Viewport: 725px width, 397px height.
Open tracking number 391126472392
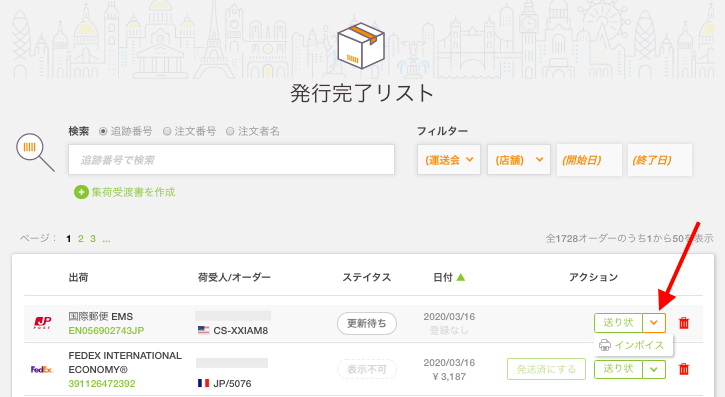coord(102,384)
